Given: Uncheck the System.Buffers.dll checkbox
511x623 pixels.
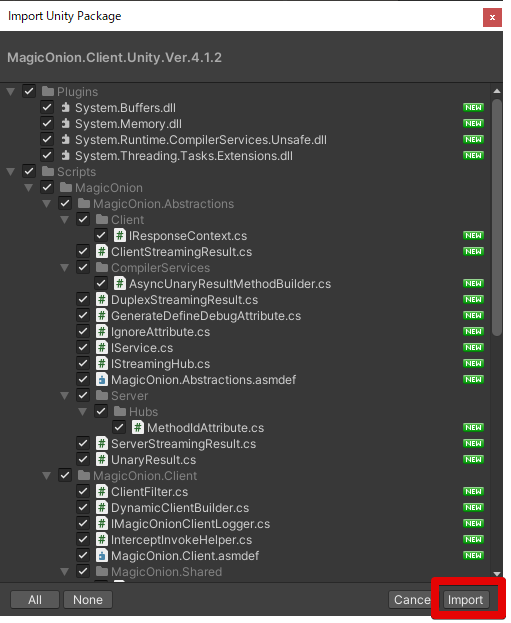Looking at the screenshot, I should point(47,107).
